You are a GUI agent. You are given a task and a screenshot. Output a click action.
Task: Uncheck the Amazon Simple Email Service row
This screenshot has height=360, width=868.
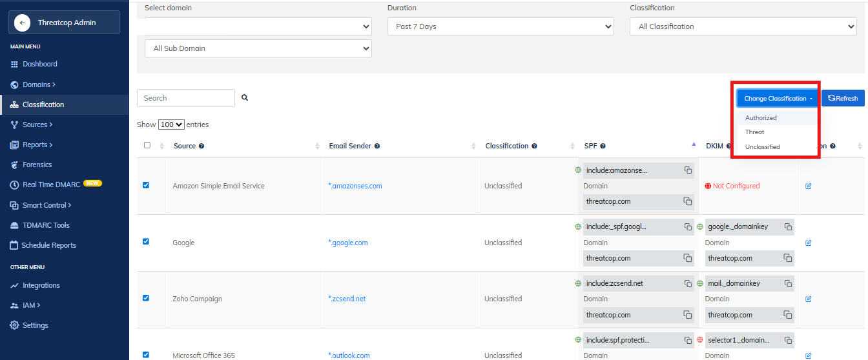click(145, 185)
